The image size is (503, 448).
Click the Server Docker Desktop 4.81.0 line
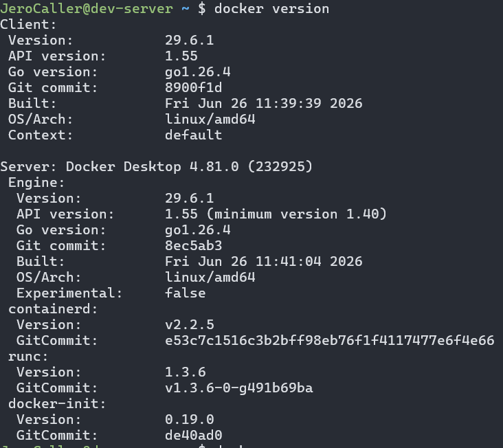tap(156, 167)
